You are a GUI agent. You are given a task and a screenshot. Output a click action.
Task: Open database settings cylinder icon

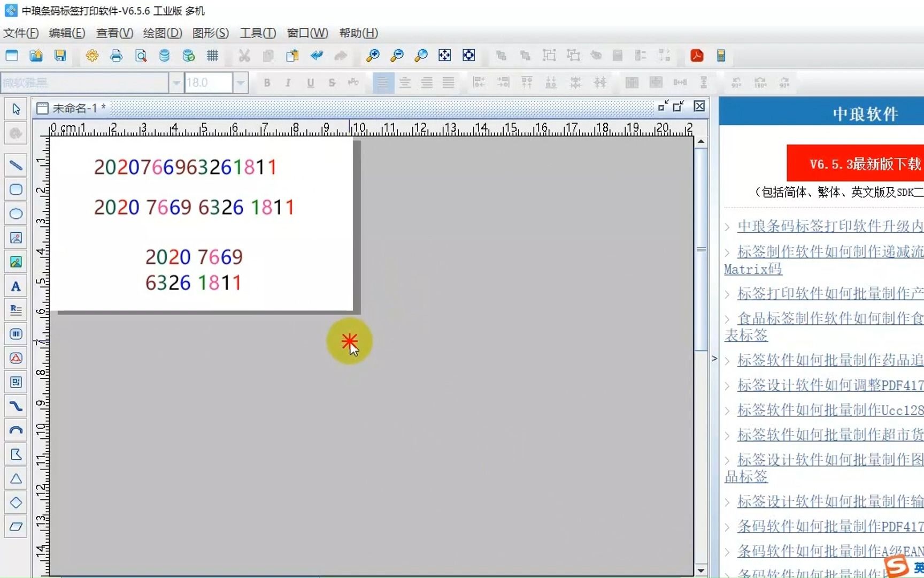click(x=165, y=56)
